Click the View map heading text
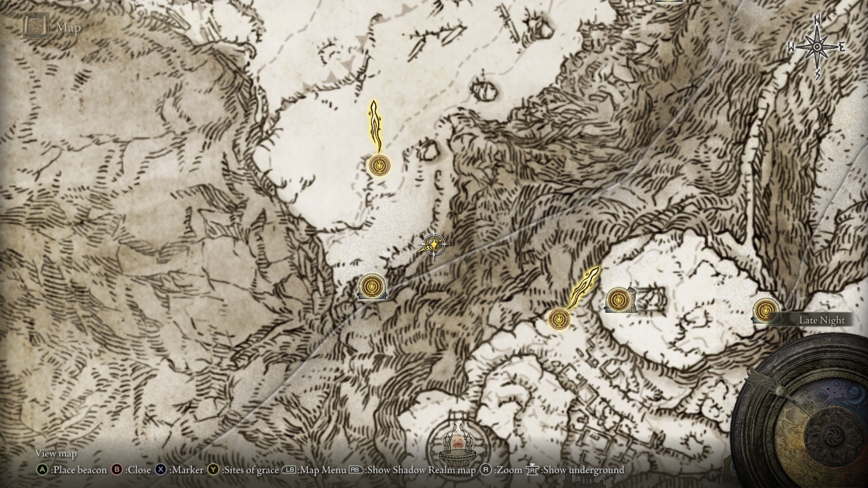 (x=56, y=453)
